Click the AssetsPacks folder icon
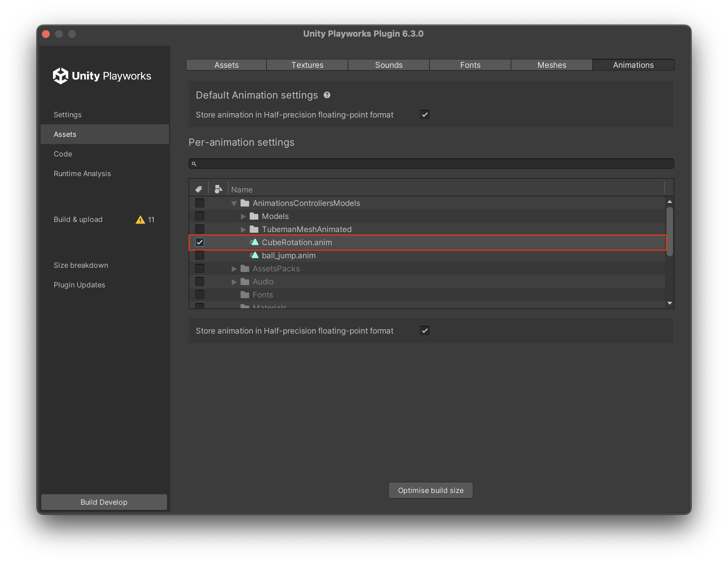728x563 pixels. (x=245, y=269)
